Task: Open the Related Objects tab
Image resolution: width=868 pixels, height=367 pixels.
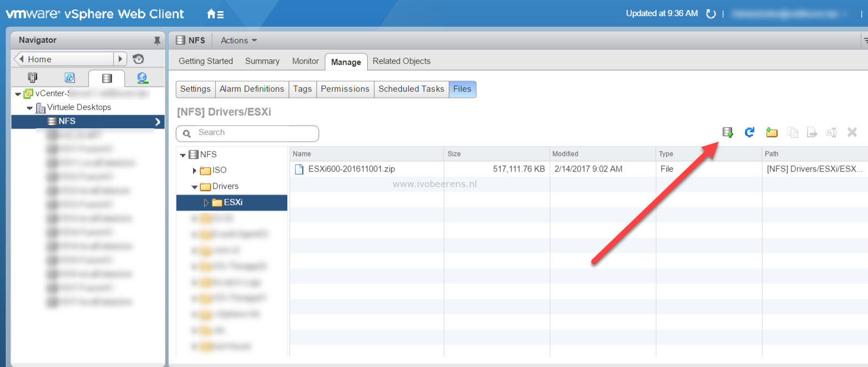Action: [402, 61]
